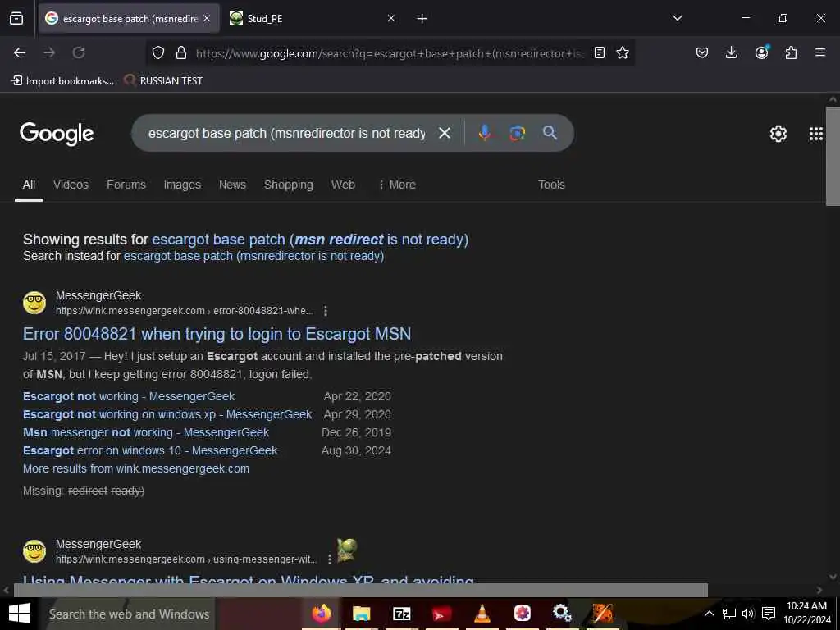
Task: Click inside the Google search box
Action: 286,133
